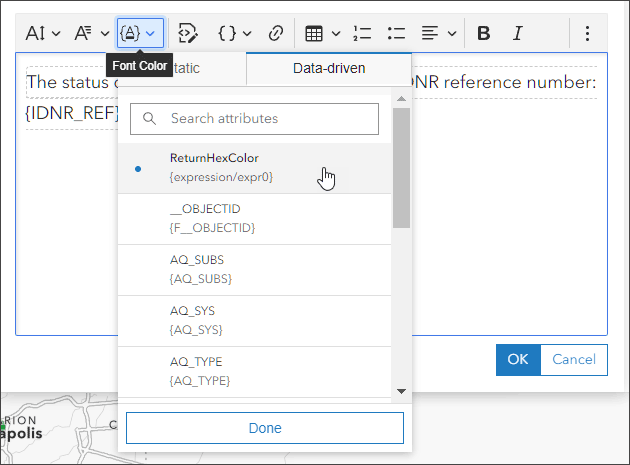Viewport: 630px width, 465px height.
Task: Toggle bulleted list formatting
Action: tap(395, 33)
